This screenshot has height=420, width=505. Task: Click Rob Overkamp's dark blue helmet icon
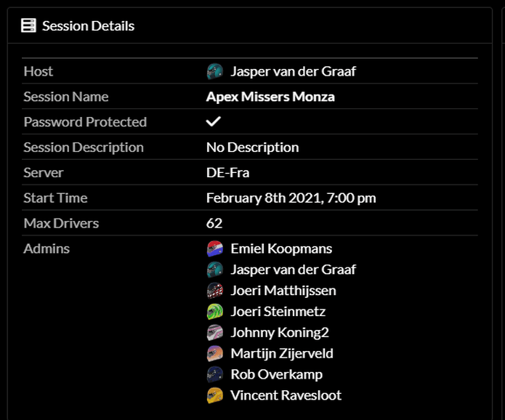pos(215,374)
